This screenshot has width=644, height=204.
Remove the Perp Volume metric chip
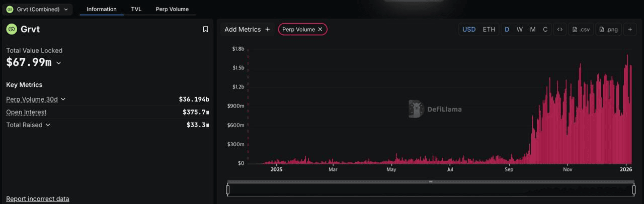point(320,29)
